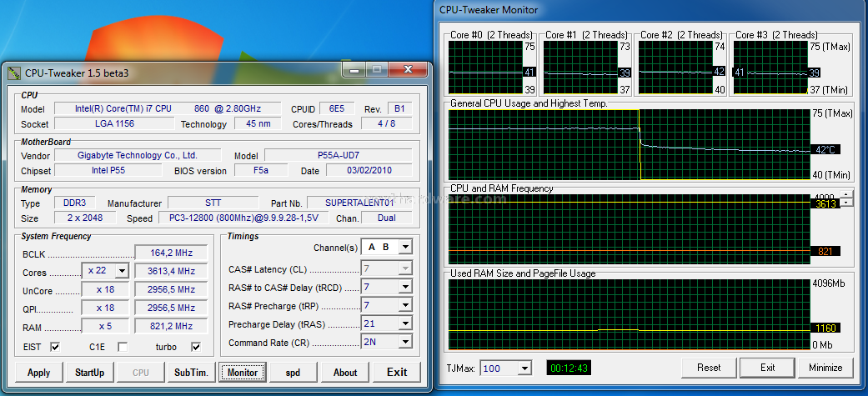Click the 2 x 2048 memory size field
Viewport: 868px width, 396px height.
click(x=85, y=218)
